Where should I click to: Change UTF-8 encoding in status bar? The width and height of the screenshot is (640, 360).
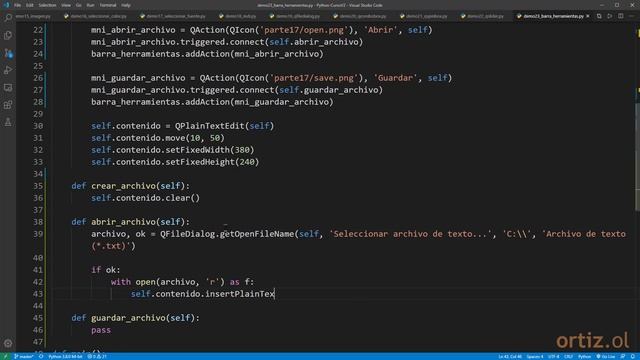coord(554,356)
